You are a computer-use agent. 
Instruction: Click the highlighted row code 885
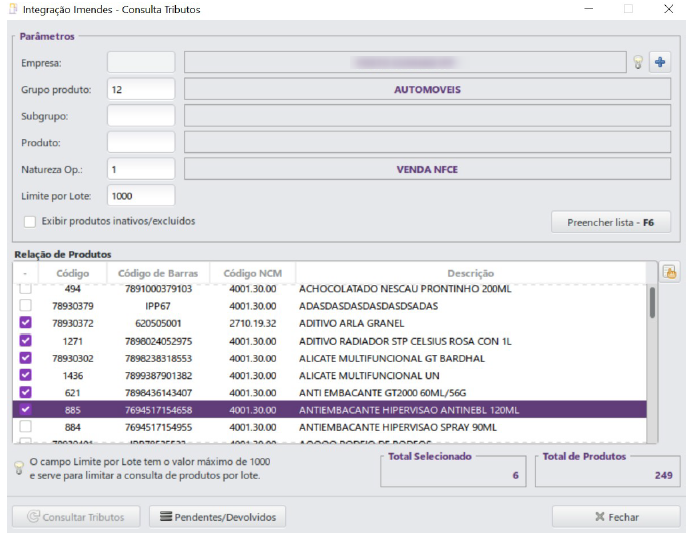tap(73, 410)
